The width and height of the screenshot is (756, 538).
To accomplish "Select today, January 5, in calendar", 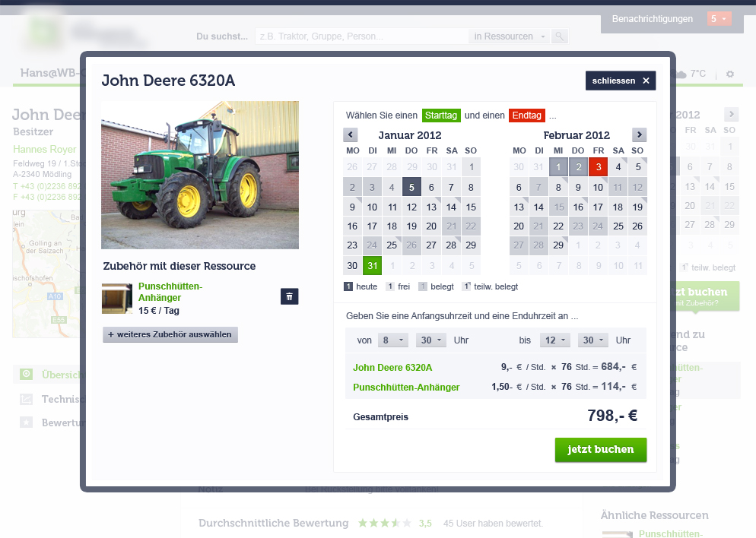I will click(x=411, y=187).
